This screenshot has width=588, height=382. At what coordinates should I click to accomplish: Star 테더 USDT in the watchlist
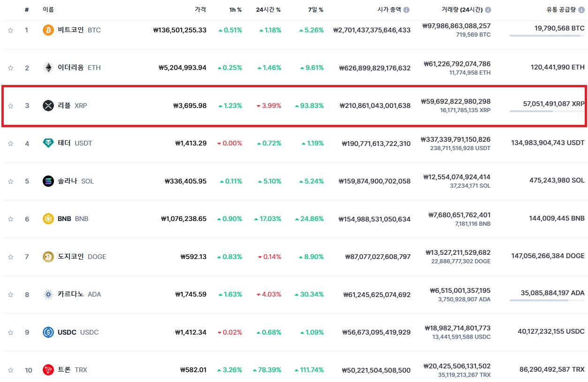(x=10, y=143)
